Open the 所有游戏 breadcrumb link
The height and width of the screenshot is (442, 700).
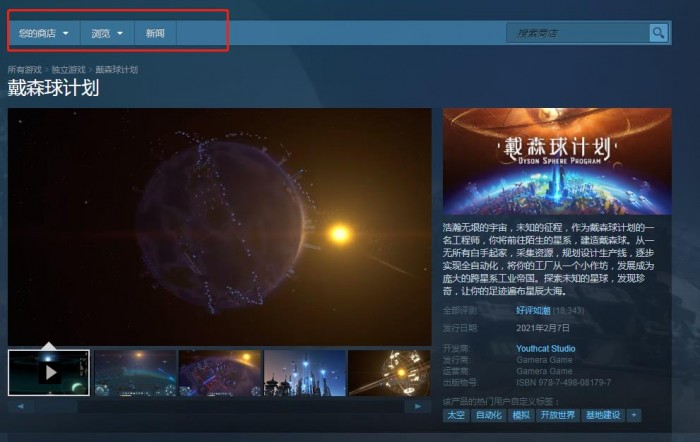25,70
